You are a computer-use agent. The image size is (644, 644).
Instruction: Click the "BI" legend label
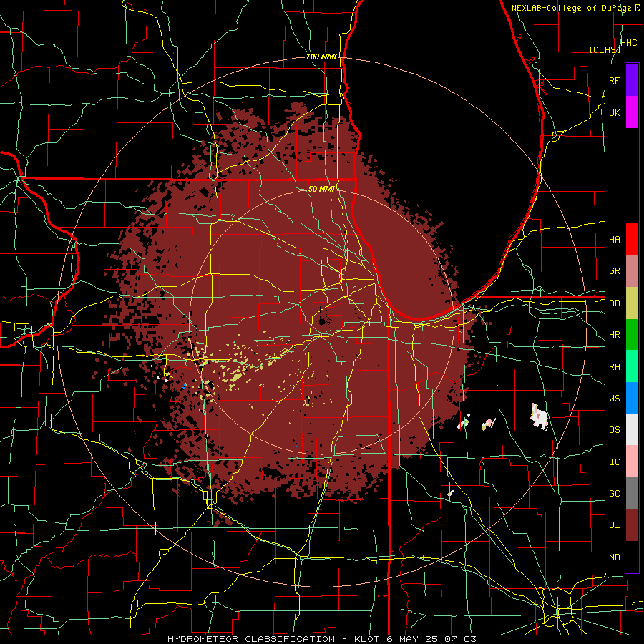click(614, 525)
